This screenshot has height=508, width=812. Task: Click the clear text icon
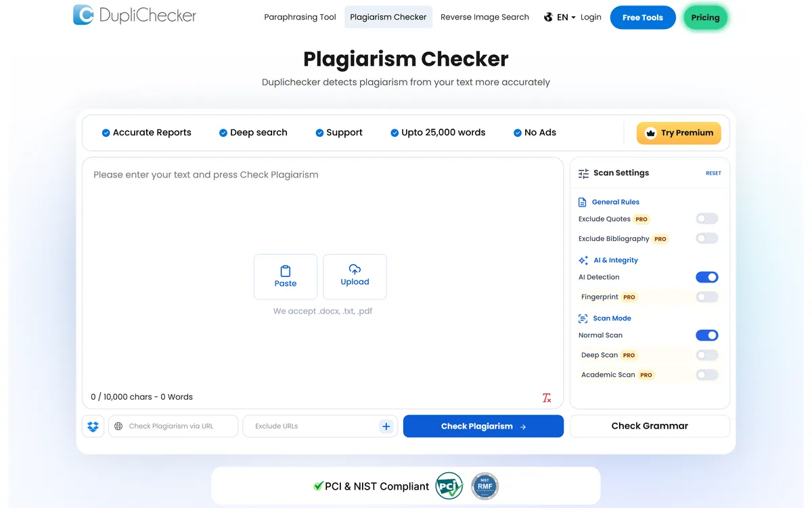tap(547, 398)
